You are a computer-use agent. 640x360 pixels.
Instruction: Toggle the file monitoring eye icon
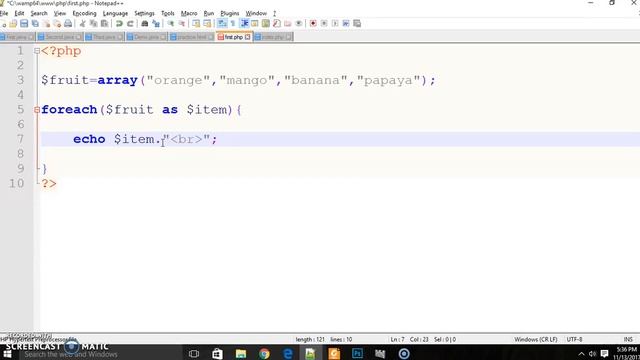click(299, 24)
